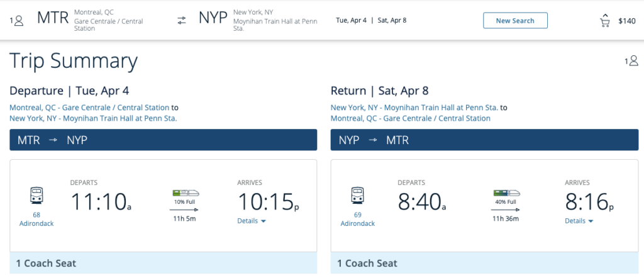The image size is (644, 278).
Task: Select the MTR origin station in header
Action: tap(52, 19)
